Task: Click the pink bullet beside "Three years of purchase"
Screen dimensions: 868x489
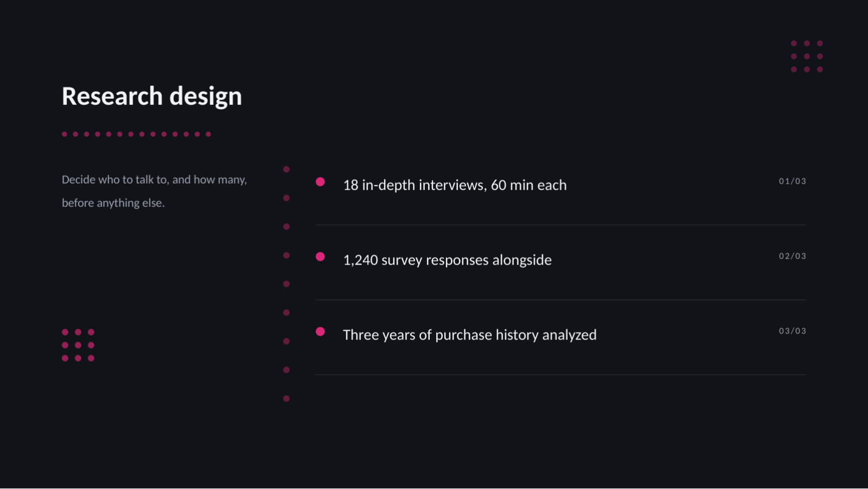Action: point(320,331)
